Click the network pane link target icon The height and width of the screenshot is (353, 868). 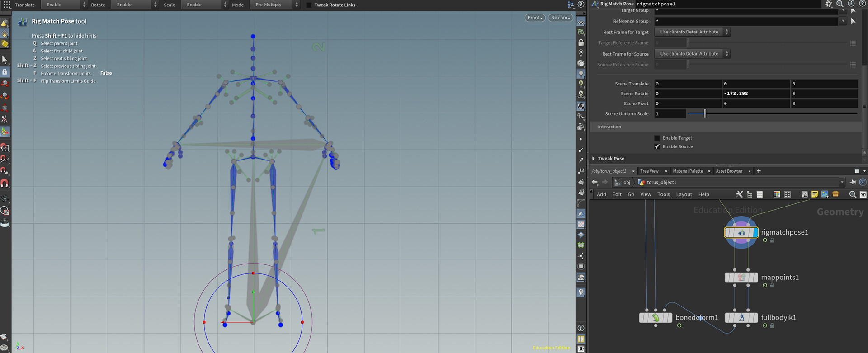863,182
